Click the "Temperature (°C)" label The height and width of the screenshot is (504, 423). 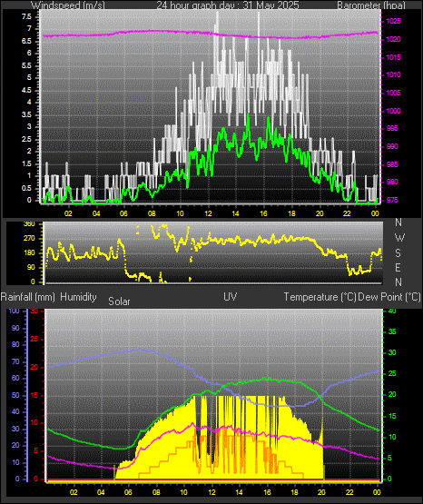pyautogui.click(x=320, y=297)
